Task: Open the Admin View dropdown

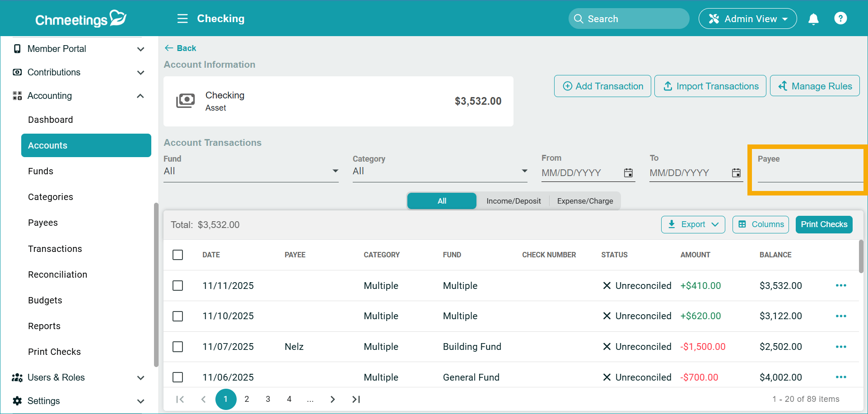Action: 747,19
